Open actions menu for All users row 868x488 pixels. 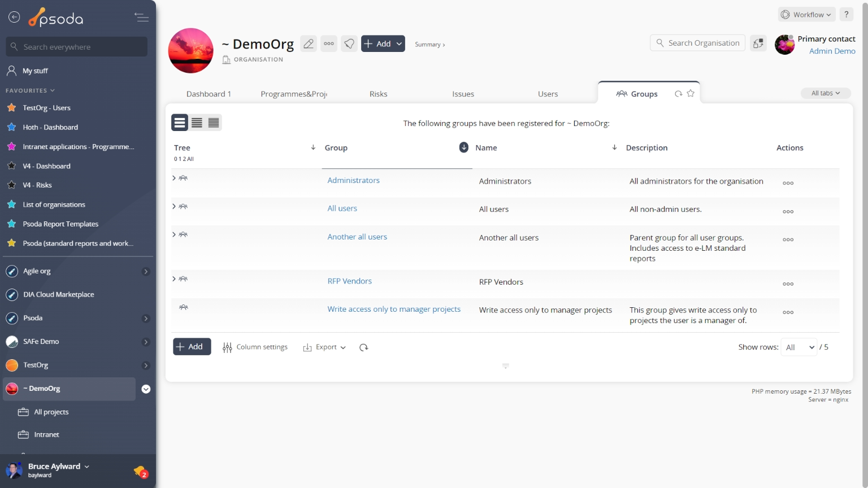coord(788,212)
